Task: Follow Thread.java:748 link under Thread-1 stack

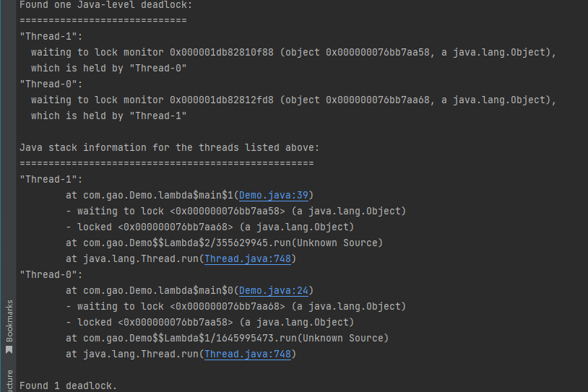Action: coord(248,258)
